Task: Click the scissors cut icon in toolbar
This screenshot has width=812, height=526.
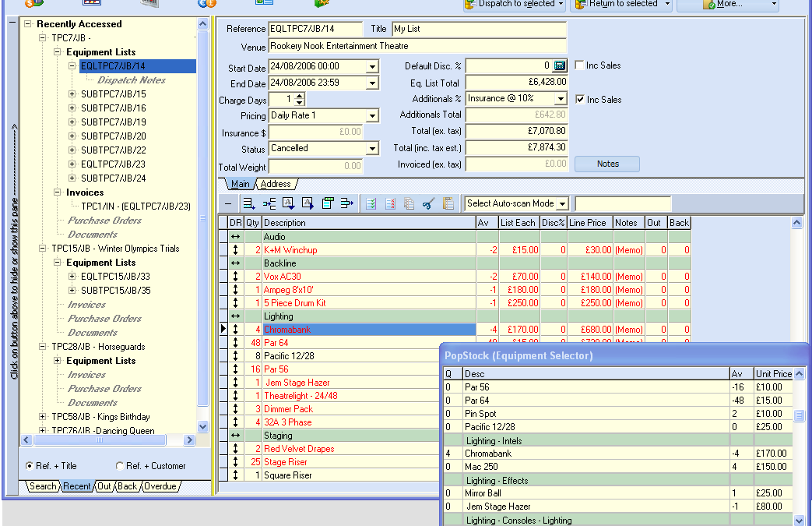Action: 427,203
